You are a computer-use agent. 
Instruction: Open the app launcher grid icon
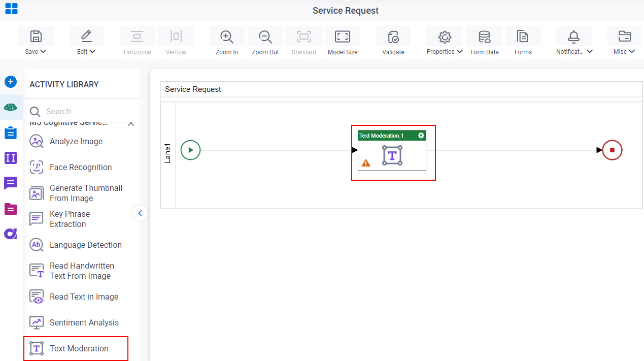coord(11,9)
